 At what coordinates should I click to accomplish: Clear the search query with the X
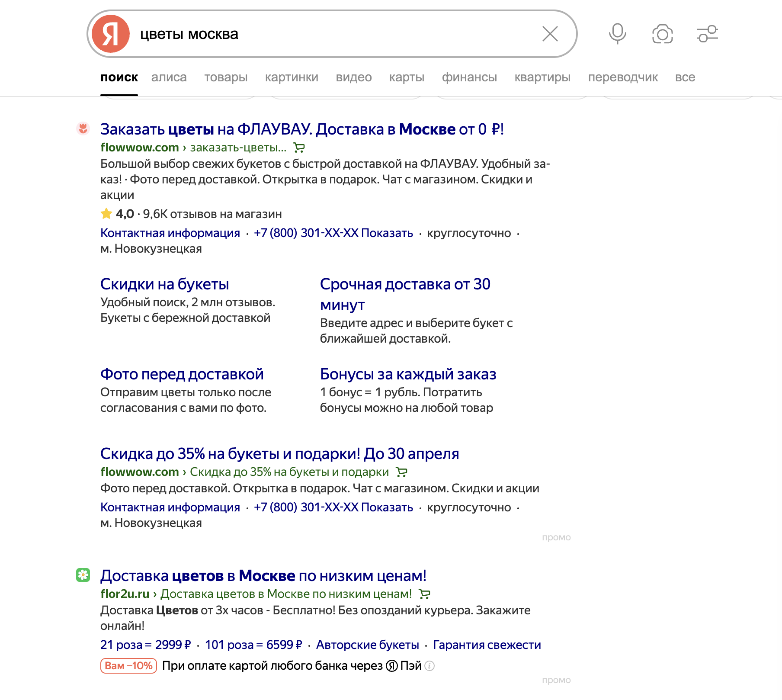click(550, 34)
